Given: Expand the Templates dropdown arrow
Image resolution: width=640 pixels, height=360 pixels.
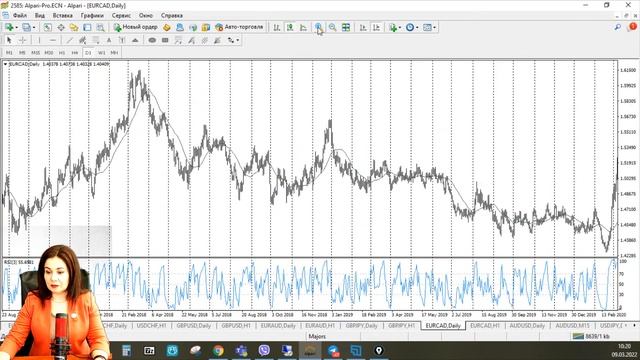Looking at the screenshot, I should (434, 28).
